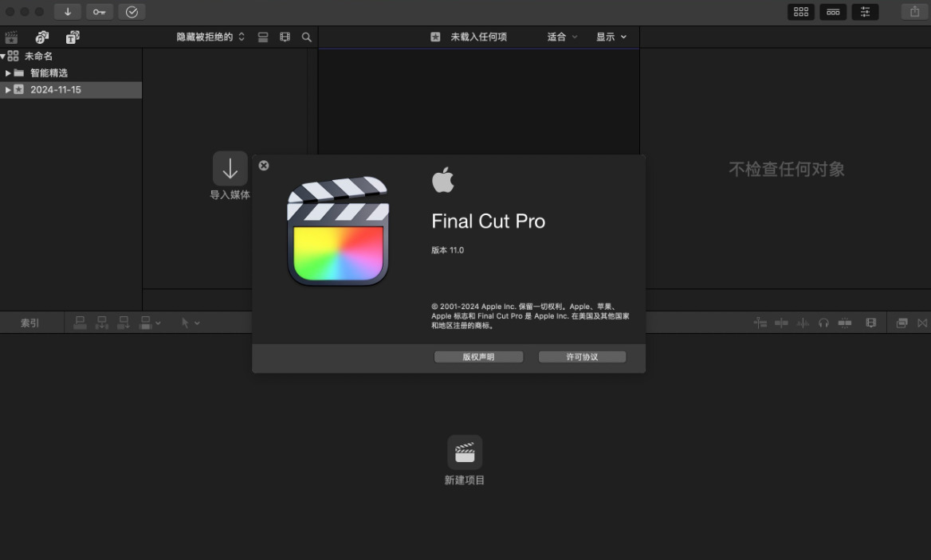Click the timeline clip appearance icon
Screen dimensions: 931x560
pyautogui.click(x=845, y=323)
